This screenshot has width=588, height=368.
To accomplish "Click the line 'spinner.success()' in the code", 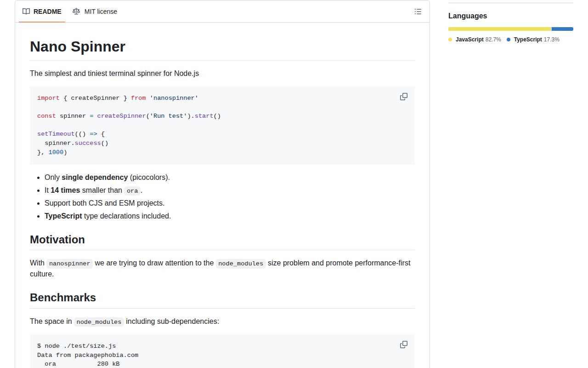I will (76, 143).
